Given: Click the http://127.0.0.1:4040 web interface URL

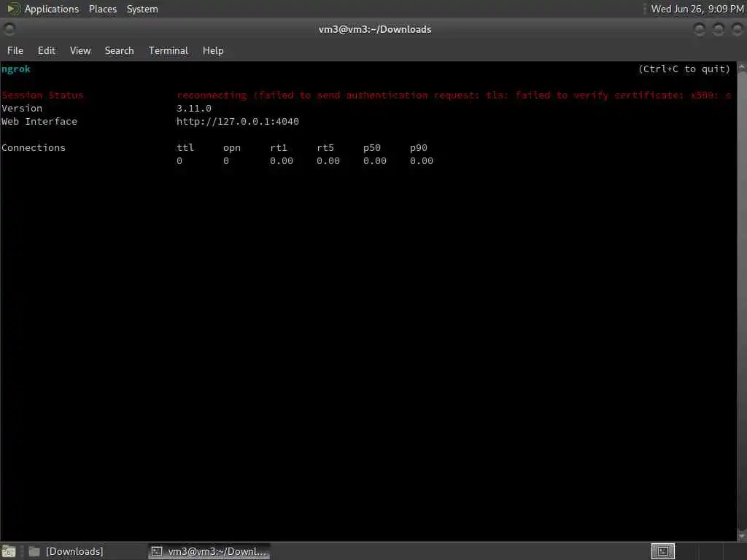Looking at the screenshot, I should [238, 122].
